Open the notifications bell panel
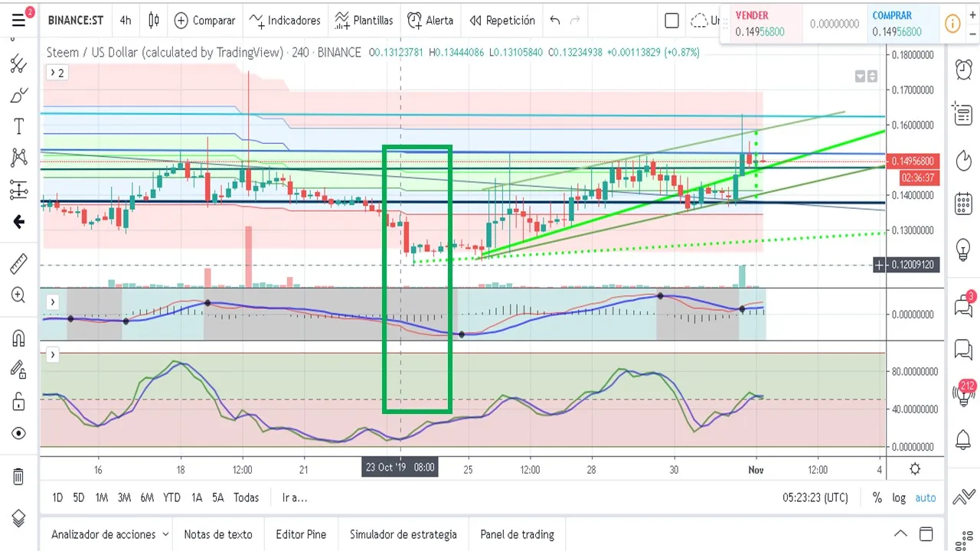Screen dimensions: 980x551 point(964,440)
